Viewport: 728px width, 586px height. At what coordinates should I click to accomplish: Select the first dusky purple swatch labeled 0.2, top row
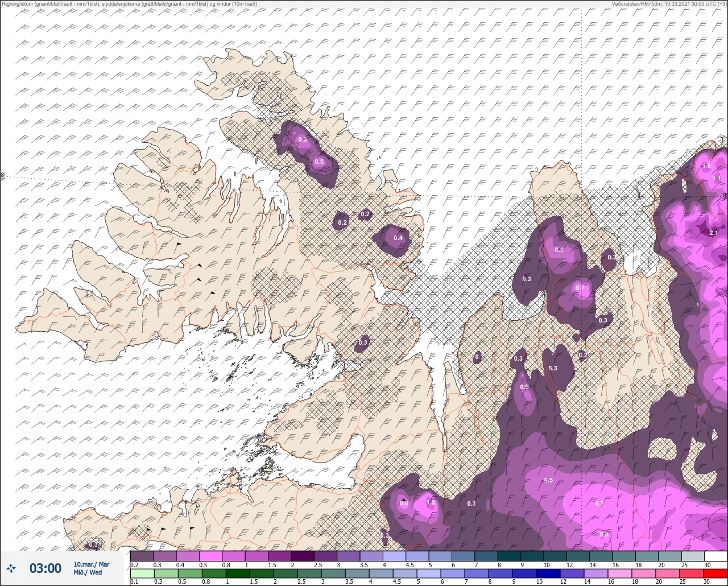tap(142, 556)
